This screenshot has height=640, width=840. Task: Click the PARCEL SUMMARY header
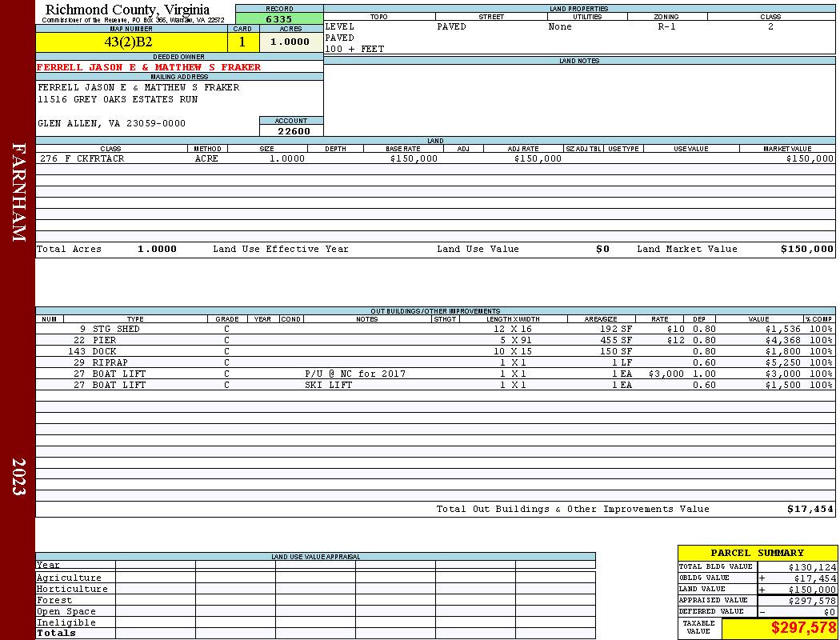click(x=757, y=553)
